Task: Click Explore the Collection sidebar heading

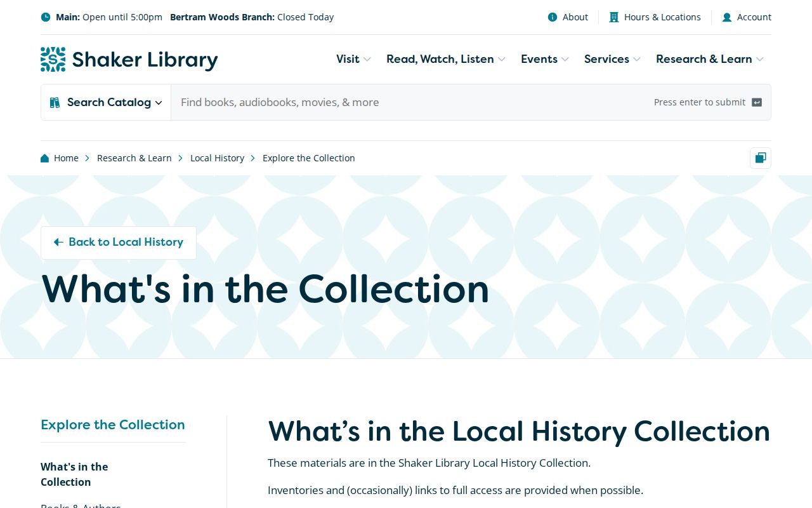Action: pyautogui.click(x=113, y=425)
